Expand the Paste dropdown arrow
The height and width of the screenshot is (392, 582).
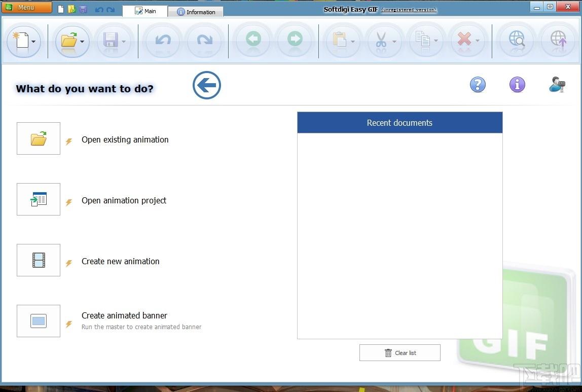[x=353, y=41]
